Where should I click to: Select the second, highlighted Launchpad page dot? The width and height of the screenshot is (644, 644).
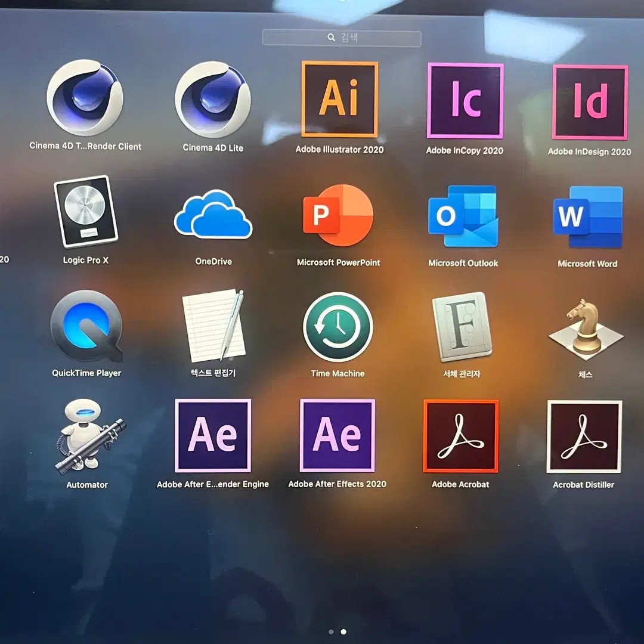point(343,631)
